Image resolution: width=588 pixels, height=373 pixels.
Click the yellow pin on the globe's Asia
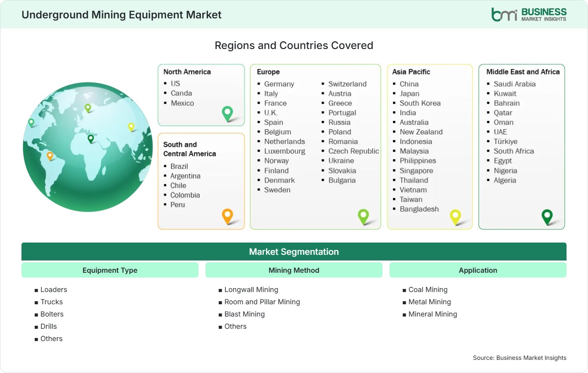(131, 127)
